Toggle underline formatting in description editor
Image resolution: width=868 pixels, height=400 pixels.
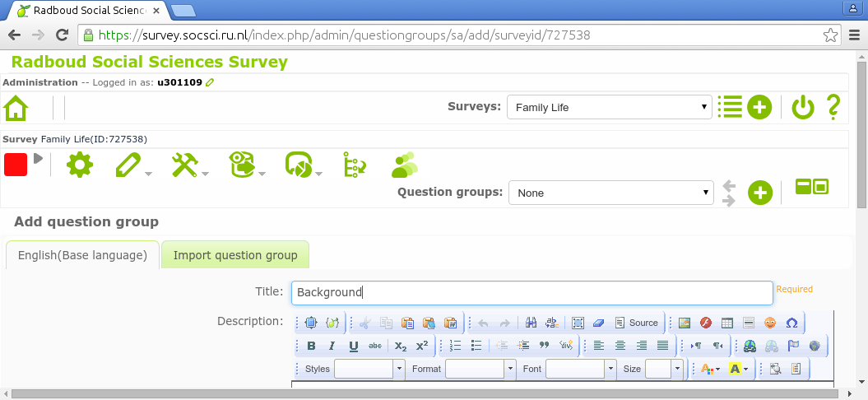(x=353, y=346)
